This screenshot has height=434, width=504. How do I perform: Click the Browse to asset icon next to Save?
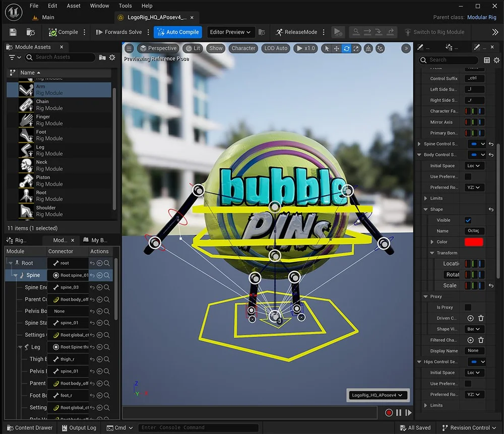(31, 32)
